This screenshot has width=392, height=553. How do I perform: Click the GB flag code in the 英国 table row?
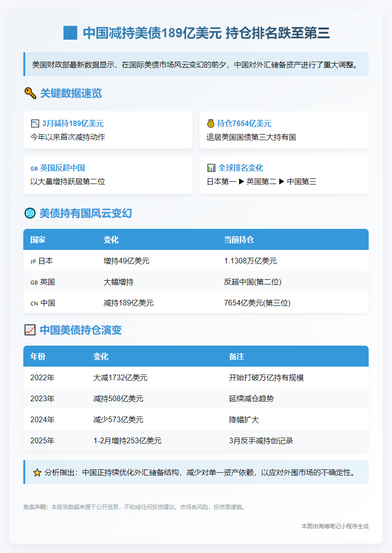34,283
